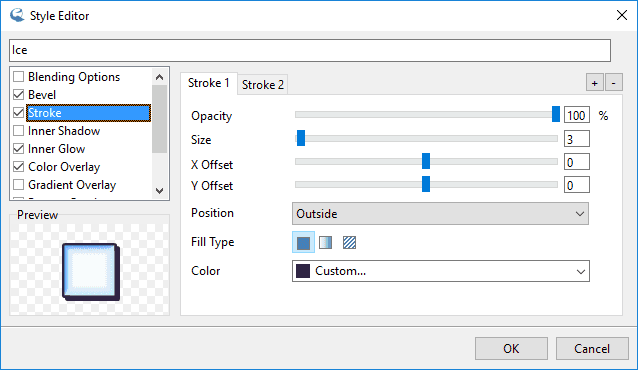Enable the Inner Shadow checkbox
Viewport: 638px width, 370px height.
[19, 131]
